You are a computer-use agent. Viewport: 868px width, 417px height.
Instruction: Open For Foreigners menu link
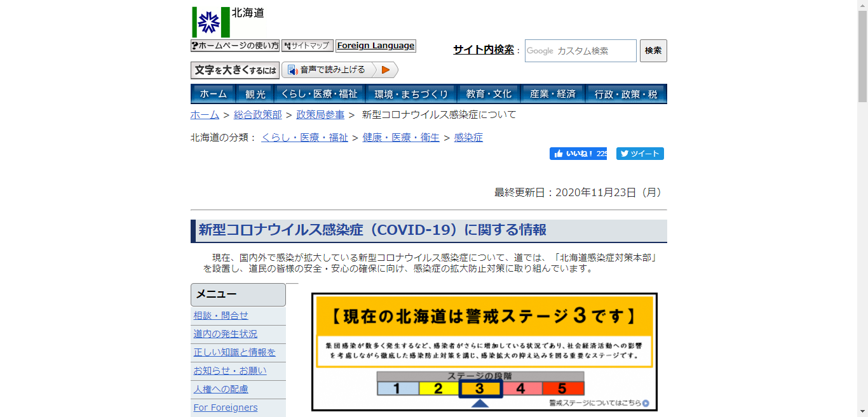(x=226, y=407)
